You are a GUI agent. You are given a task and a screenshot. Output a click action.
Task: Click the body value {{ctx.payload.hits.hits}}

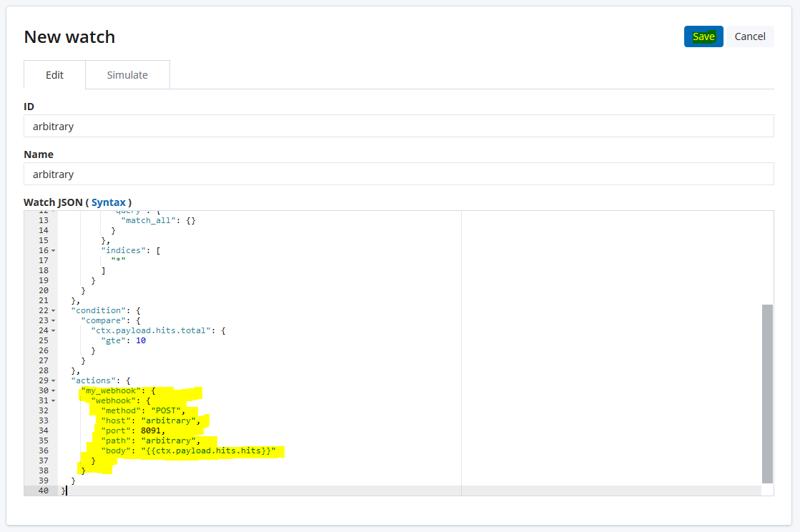(x=208, y=451)
